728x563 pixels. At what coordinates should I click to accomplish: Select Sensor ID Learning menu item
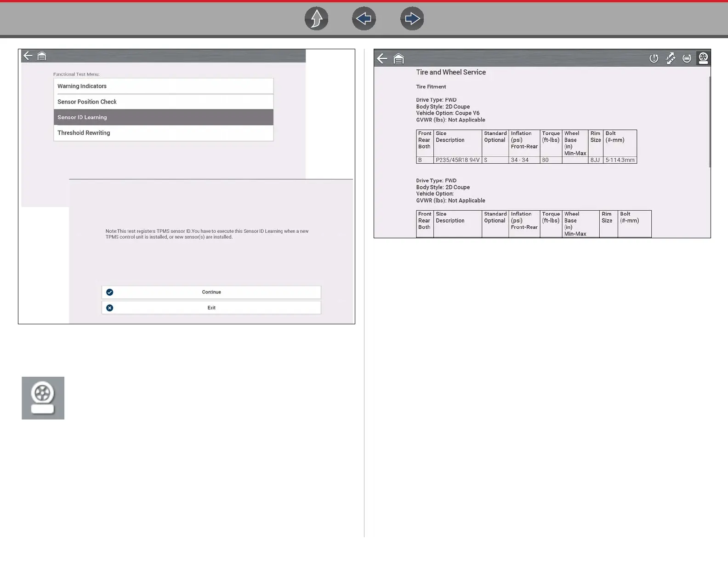(x=164, y=117)
